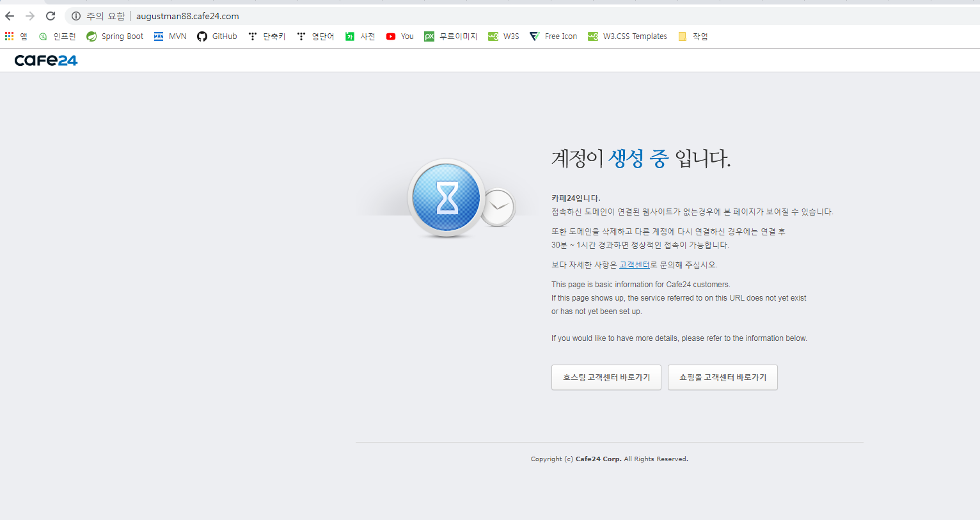This screenshot has width=980, height=520.
Task: Click the 쇼핑몰 고객센터 바로가기 button
Action: click(x=723, y=377)
